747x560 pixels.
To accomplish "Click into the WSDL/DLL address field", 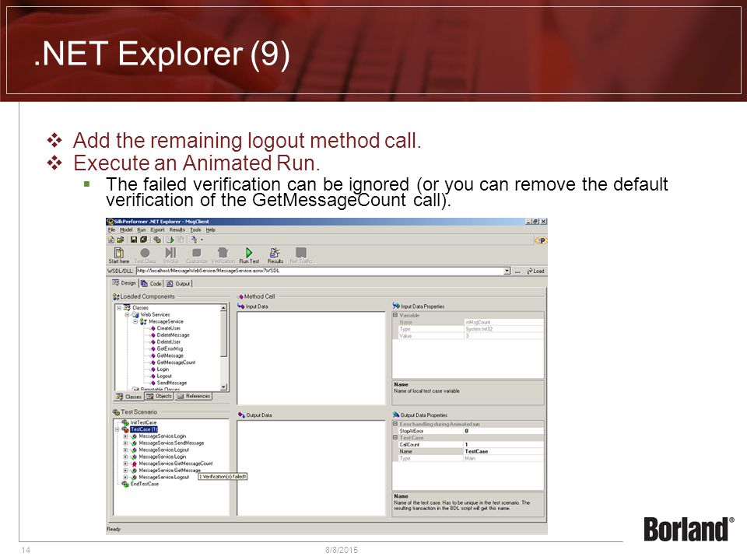I will (x=320, y=271).
